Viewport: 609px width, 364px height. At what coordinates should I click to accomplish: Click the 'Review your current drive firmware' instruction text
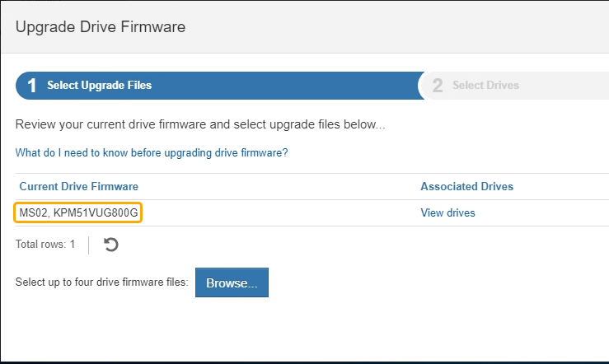click(x=200, y=125)
